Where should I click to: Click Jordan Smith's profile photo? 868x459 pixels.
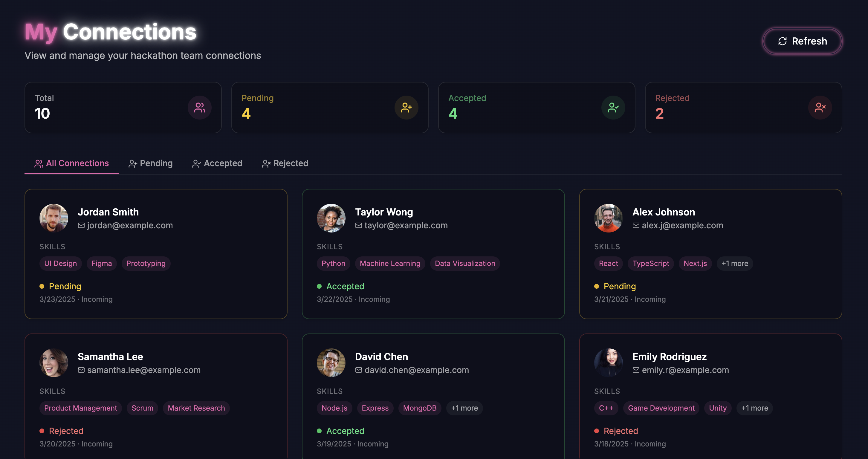[54, 218]
